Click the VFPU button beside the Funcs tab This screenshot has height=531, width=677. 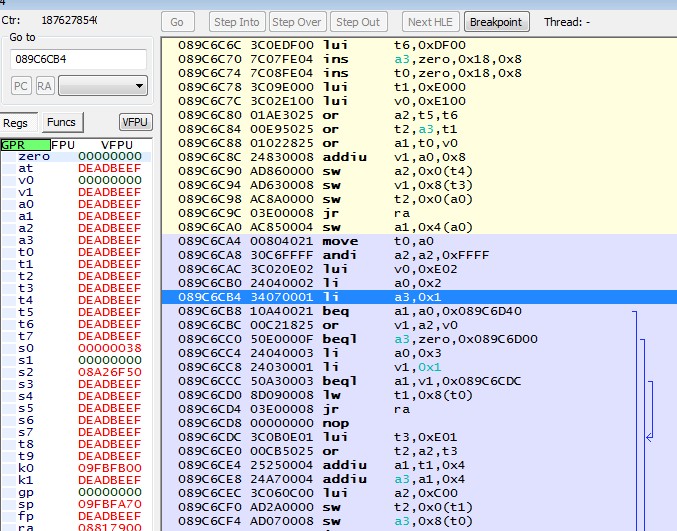point(135,122)
